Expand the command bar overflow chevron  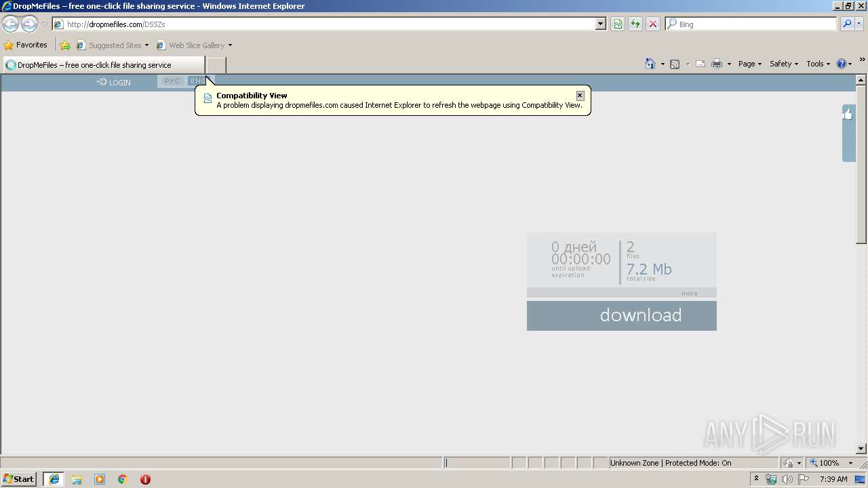point(863,60)
